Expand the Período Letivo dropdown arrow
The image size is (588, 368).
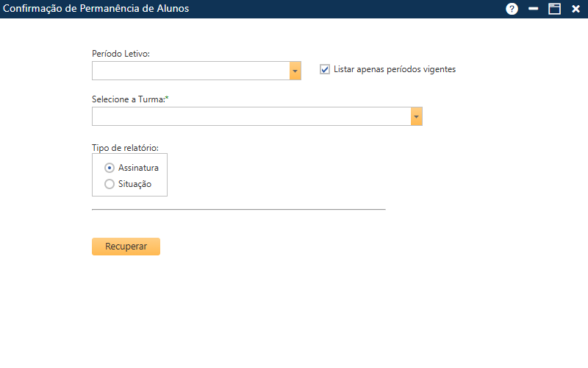click(x=295, y=71)
